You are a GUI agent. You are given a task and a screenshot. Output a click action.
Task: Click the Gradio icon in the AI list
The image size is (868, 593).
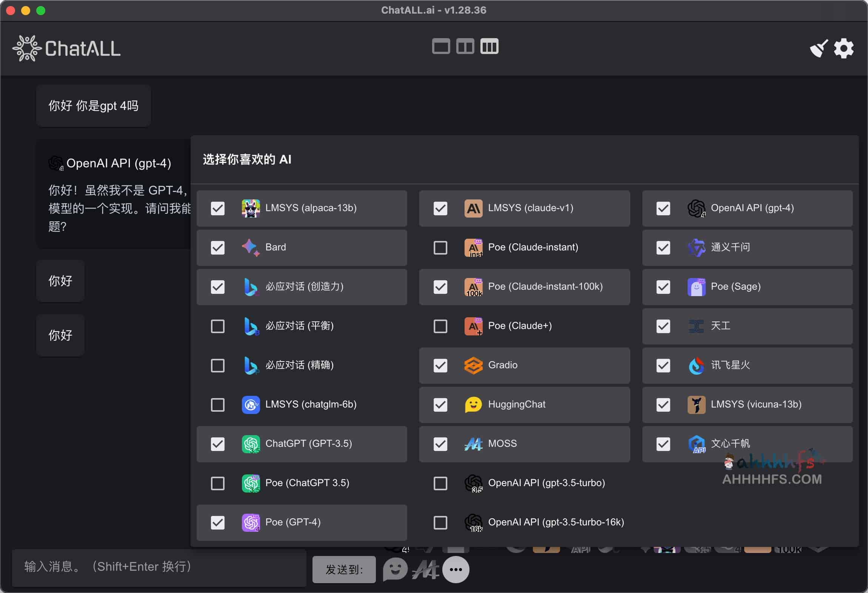pyautogui.click(x=473, y=365)
